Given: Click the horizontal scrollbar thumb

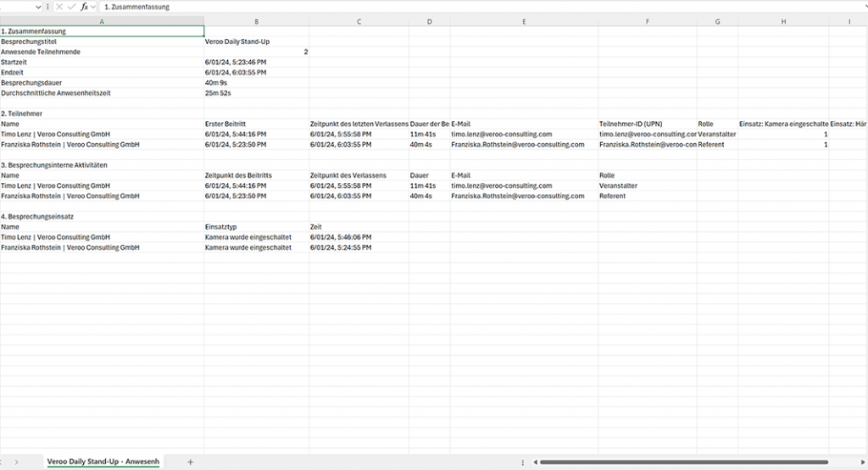Looking at the screenshot, I should point(684,462).
